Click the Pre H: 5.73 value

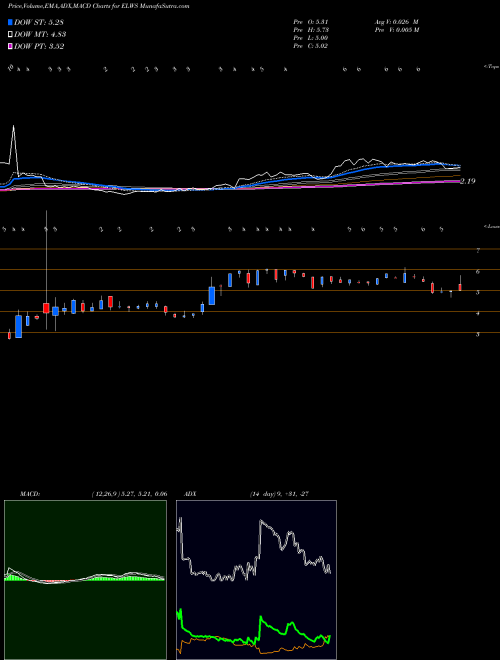pos(311,30)
